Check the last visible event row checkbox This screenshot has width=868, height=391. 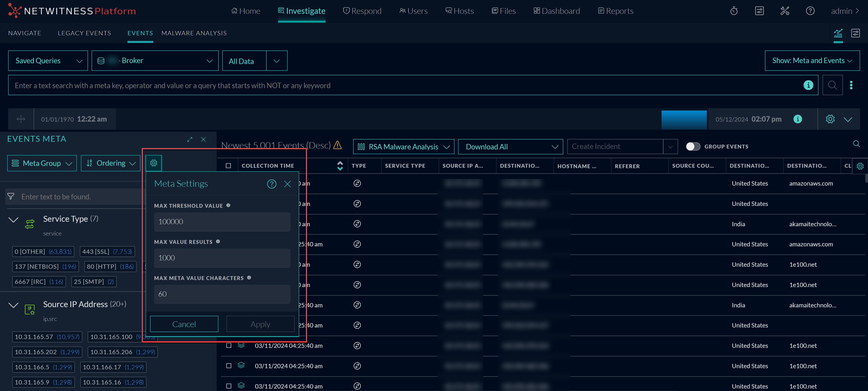229,386
